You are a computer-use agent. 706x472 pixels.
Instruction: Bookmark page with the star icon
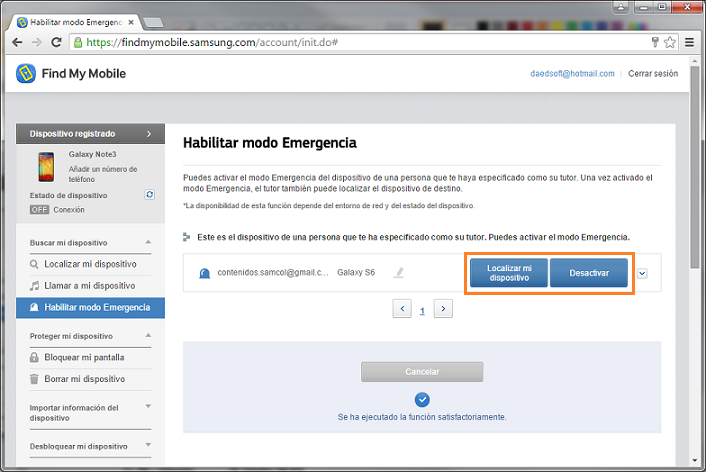[x=670, y=42]
